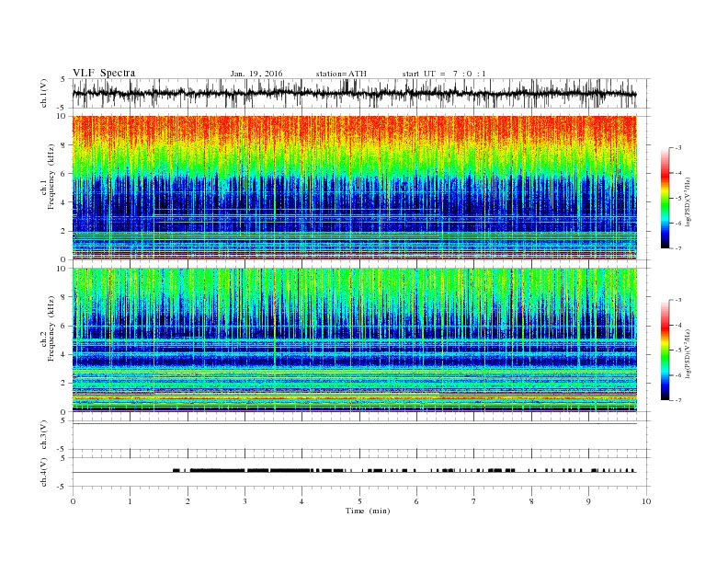This screenshot has height=563, width=728.
Task: Click the "ch.3(V)" axis label
Action: [x=44, y=435]
